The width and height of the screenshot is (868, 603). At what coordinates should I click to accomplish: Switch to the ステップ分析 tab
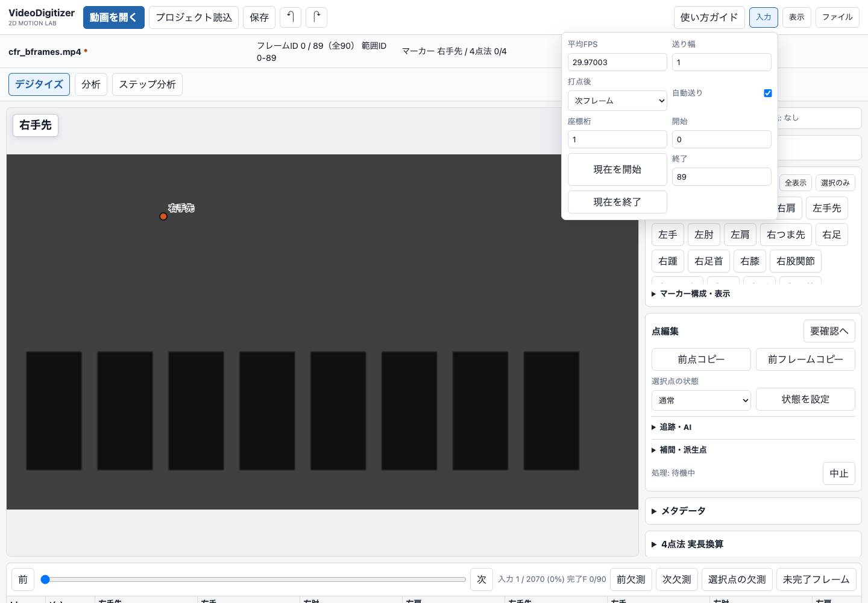pos(147,84)
